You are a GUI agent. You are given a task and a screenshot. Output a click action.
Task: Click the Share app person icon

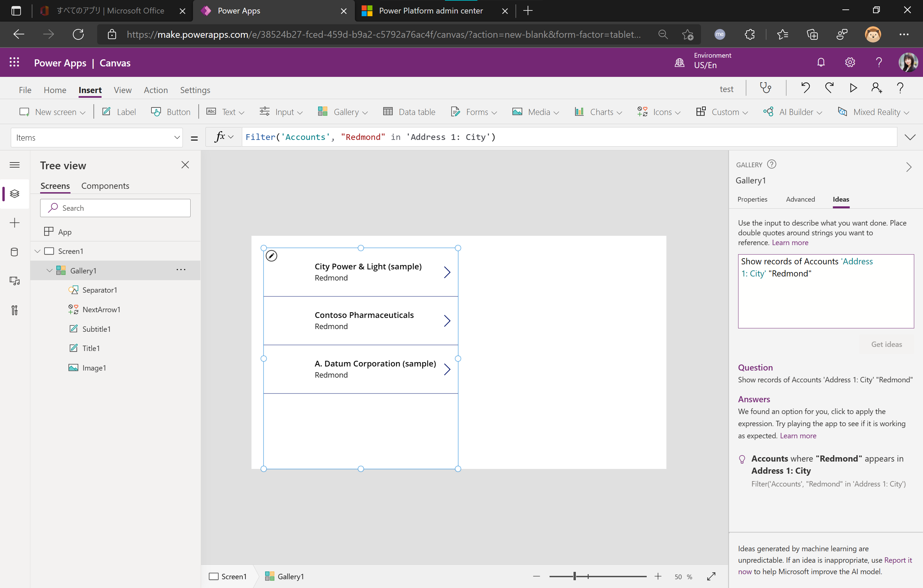tap(876, 88)
